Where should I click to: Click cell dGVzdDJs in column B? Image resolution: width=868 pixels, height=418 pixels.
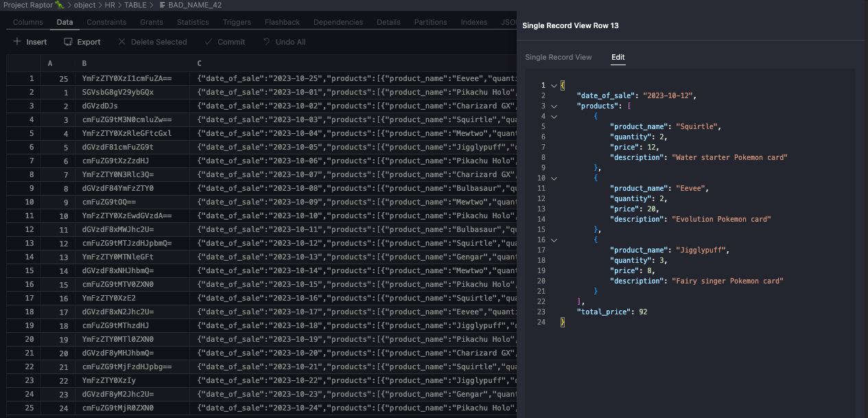(x=100, y=106)
